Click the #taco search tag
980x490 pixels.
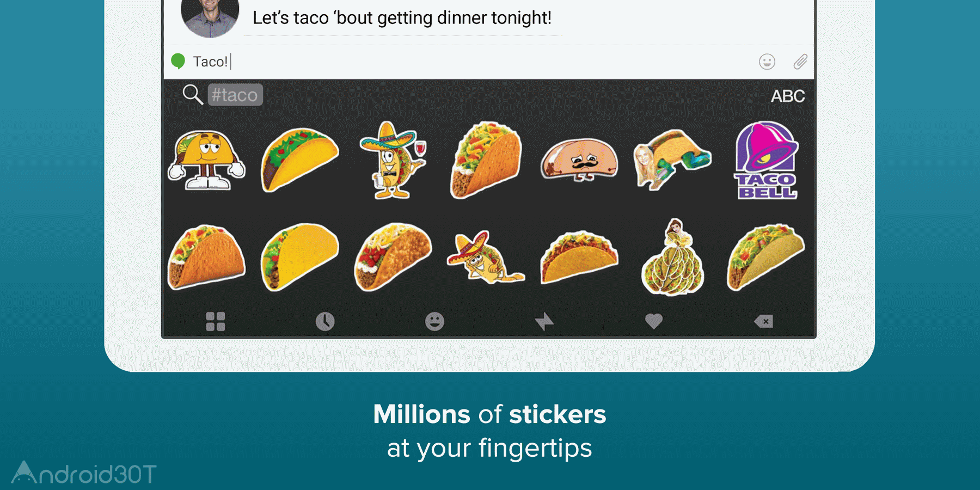click(235, 95)
